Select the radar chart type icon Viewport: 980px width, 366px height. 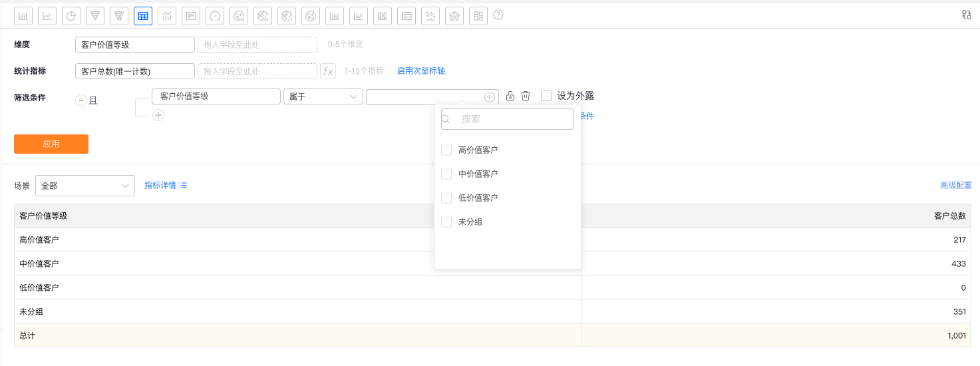(x=454, y=16)
